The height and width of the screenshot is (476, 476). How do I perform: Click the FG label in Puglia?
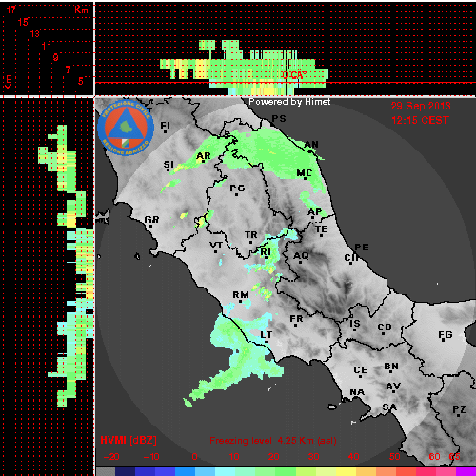click(446, 334)
